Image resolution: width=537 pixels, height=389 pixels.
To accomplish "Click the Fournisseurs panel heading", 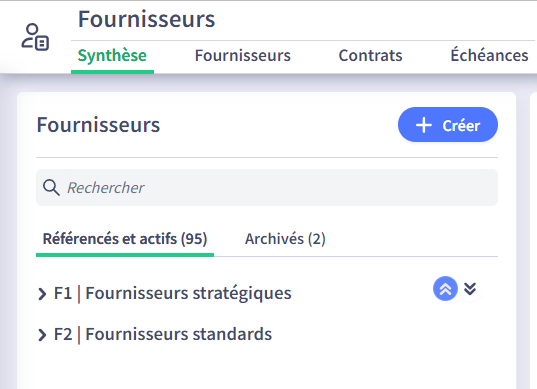I will [98, 125].
